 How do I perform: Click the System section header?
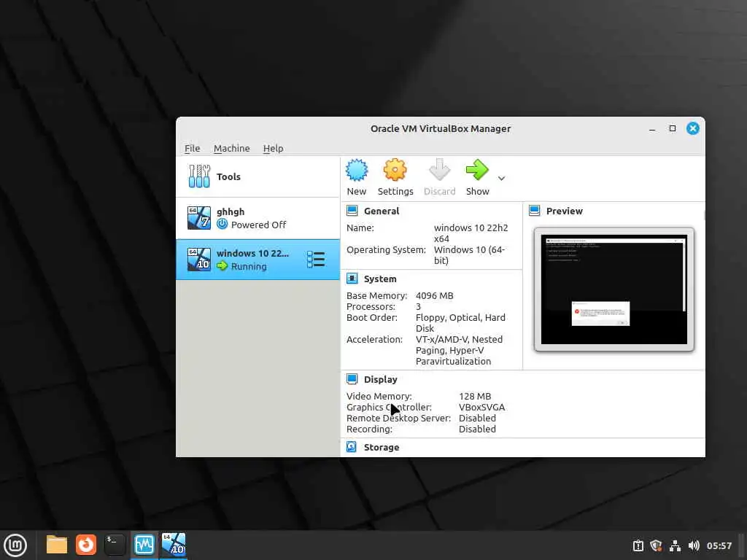click(379, 279)
